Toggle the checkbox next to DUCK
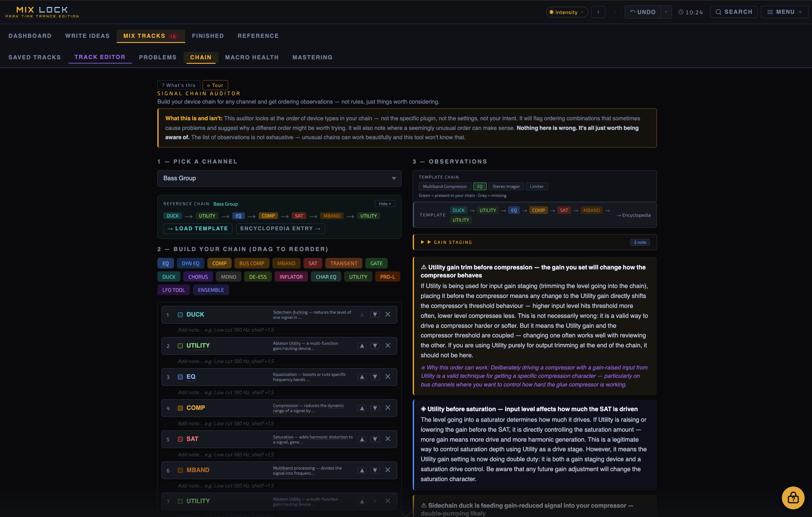This screenshot has height=517, width=812. coord(180,314)
